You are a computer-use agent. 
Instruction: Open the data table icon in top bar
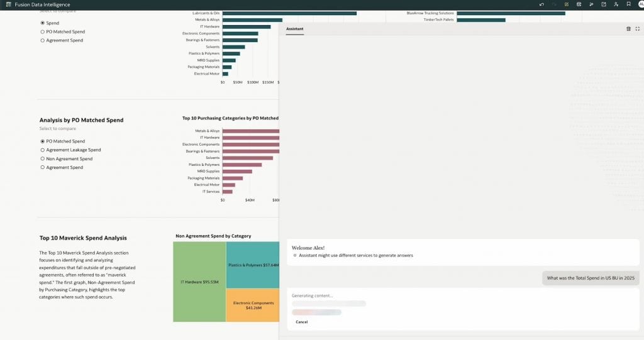coord(579,4)
